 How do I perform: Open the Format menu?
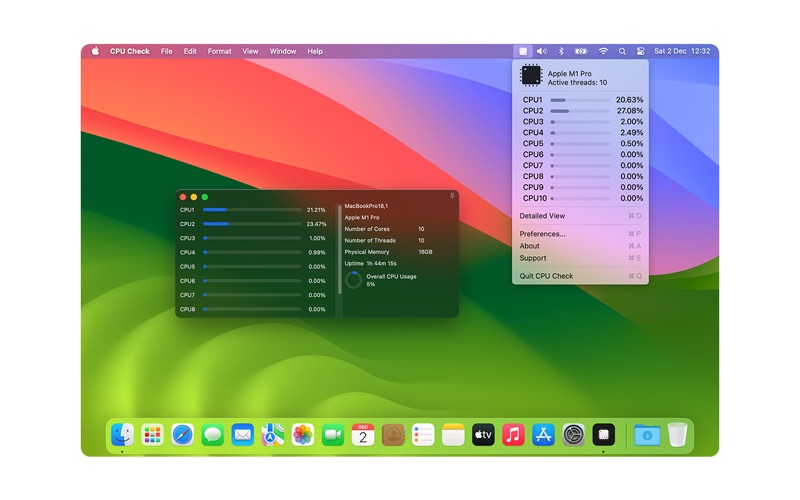pyautogui.click(x=219, y=51)
